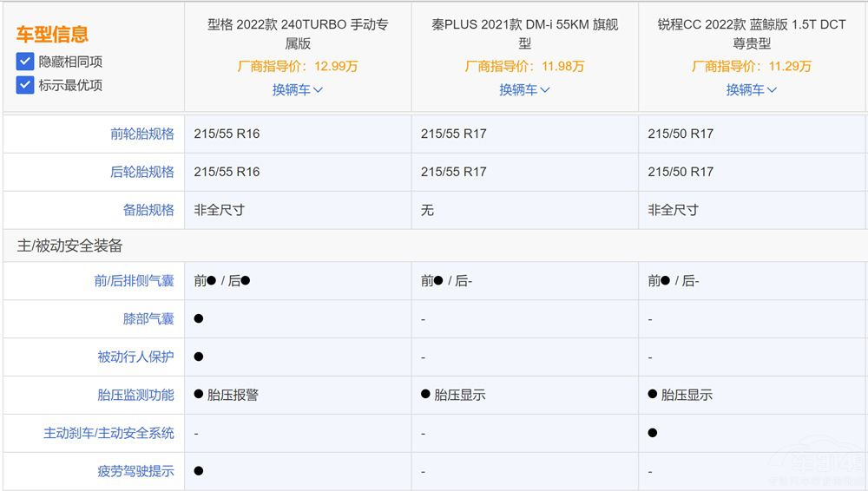Viewport: 868px width, 491px height.
Task: Open 换辆车 dropdown under 型格 2022款
Action: pos(298,89)
